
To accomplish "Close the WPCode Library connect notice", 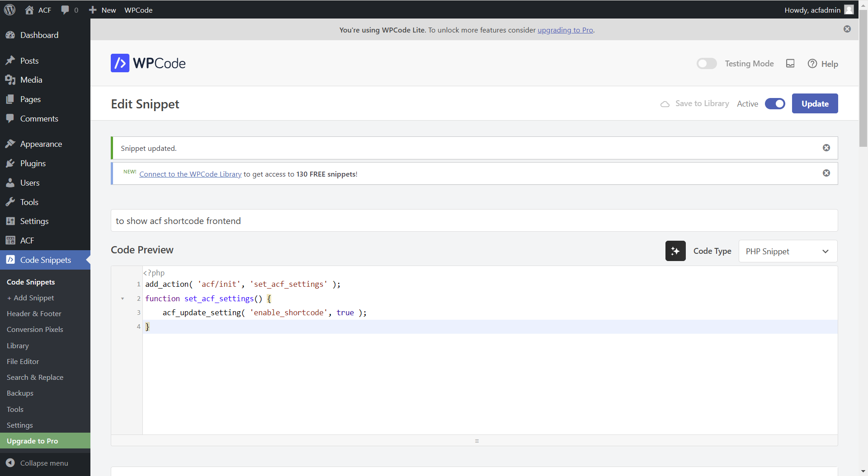I will pos(826,173).
